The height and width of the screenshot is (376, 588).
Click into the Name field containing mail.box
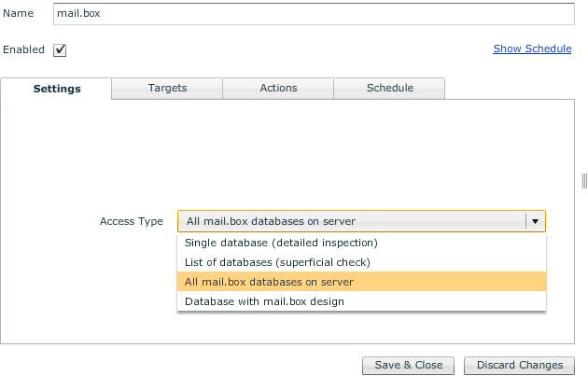pyautogui.click(x=313, y=15)
